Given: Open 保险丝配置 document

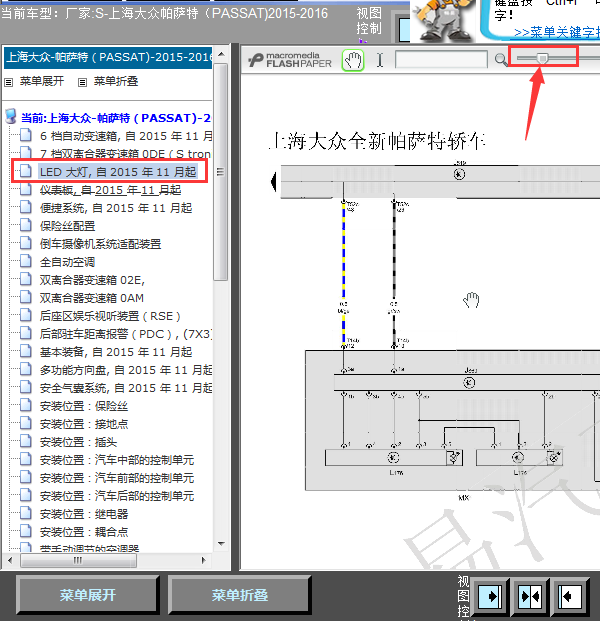Looking at the screenshot, I should point(67,226).
